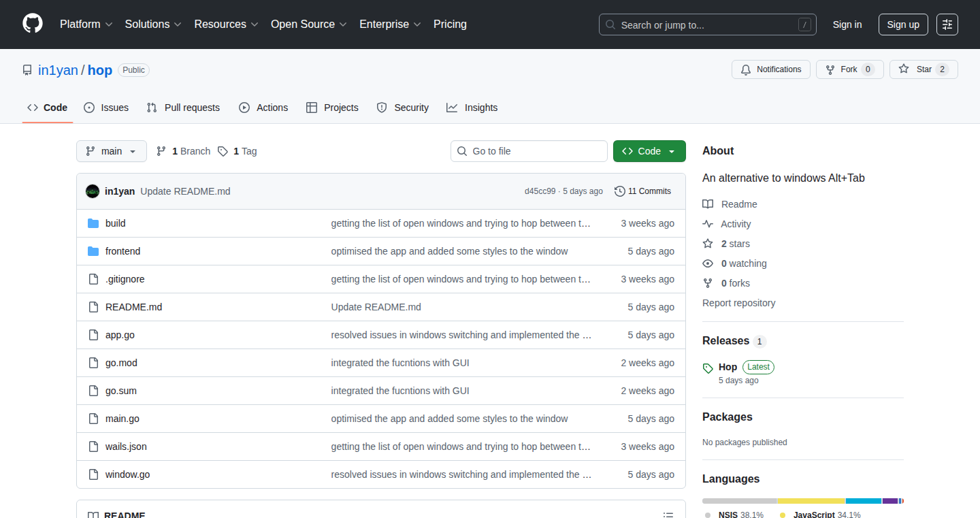Screen dimensions: 980x518
Task: Open the Insights tab
Action: [x=472, y=108]
